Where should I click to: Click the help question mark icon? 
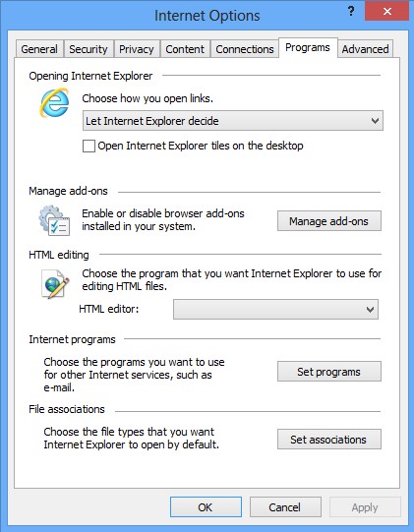coord(351,12)
